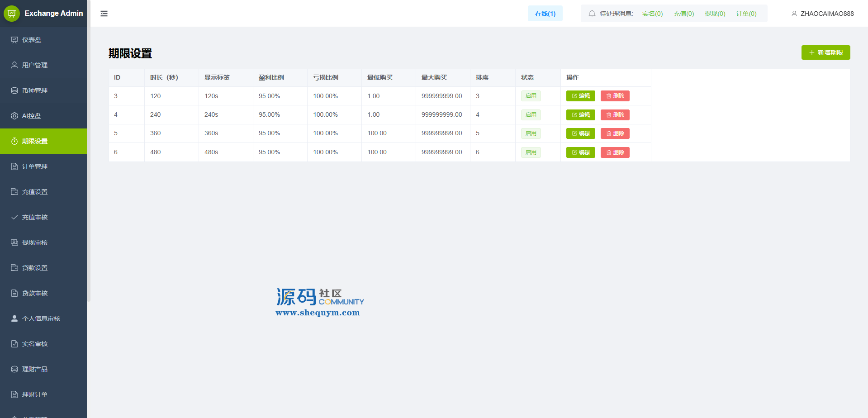Click 在线(1) online status badge

point(545,14)
